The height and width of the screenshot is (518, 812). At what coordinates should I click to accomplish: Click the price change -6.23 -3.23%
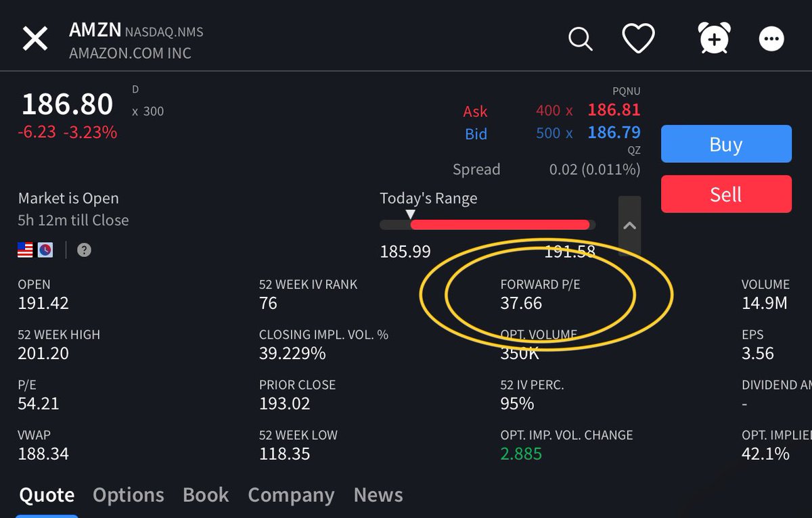point(67,132)
